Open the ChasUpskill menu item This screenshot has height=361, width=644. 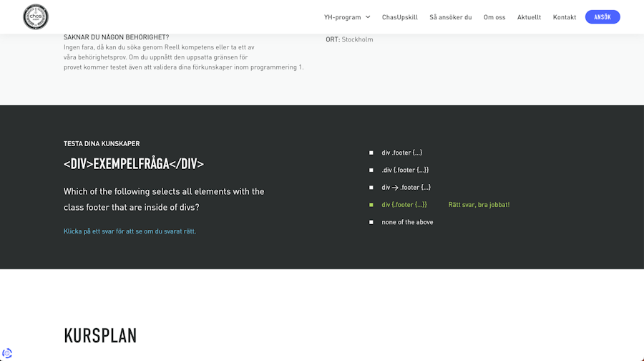point(399,17)
